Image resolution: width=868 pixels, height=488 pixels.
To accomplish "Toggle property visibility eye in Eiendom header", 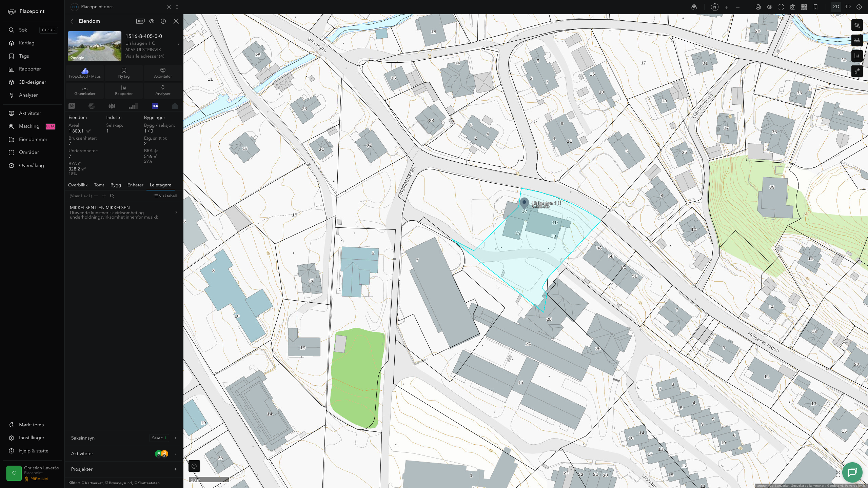I will tap(152, 21).
